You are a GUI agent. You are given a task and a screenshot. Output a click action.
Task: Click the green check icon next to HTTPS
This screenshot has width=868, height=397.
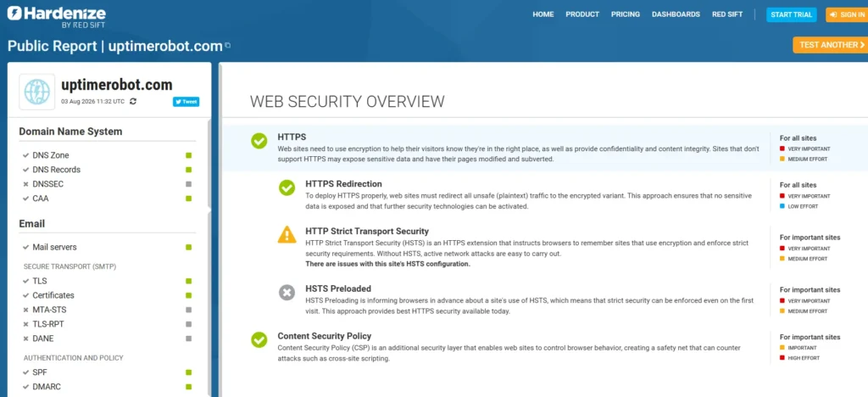click(x=259, y=141)
